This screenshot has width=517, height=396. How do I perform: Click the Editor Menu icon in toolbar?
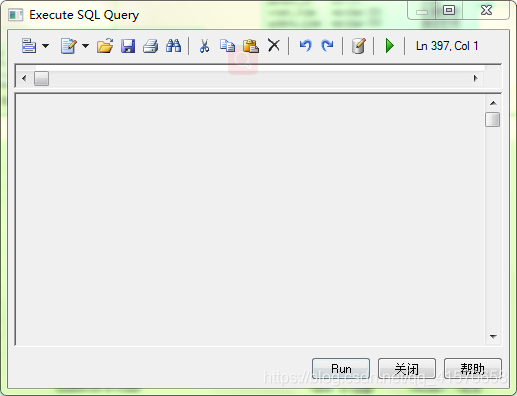point(29,46)
